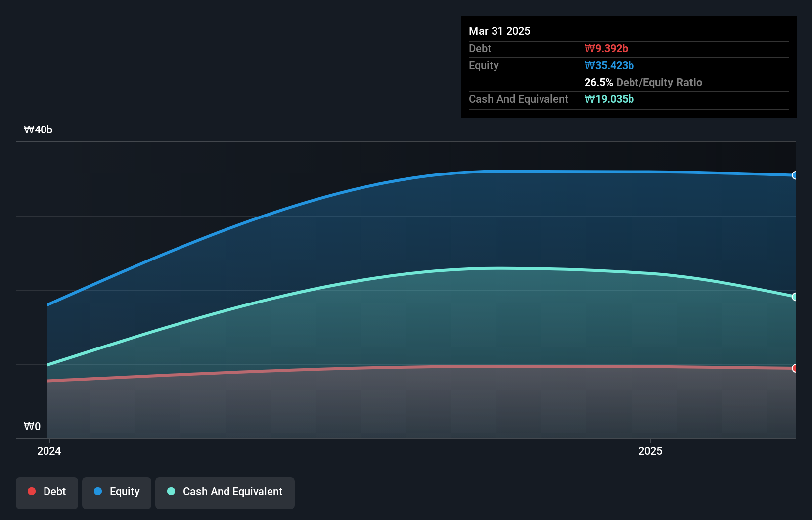Click the Mar 31 2025 tooltip date
The height and width of the screenshot is (520, 812).
click(499, 31)
